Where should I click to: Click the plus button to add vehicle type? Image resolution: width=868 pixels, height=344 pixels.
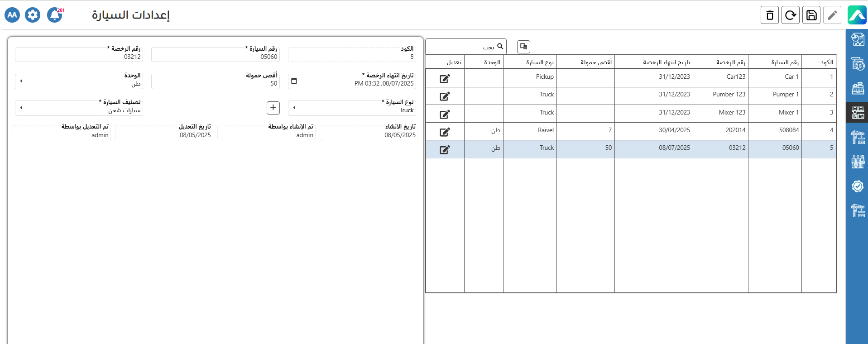click(273, 108)
